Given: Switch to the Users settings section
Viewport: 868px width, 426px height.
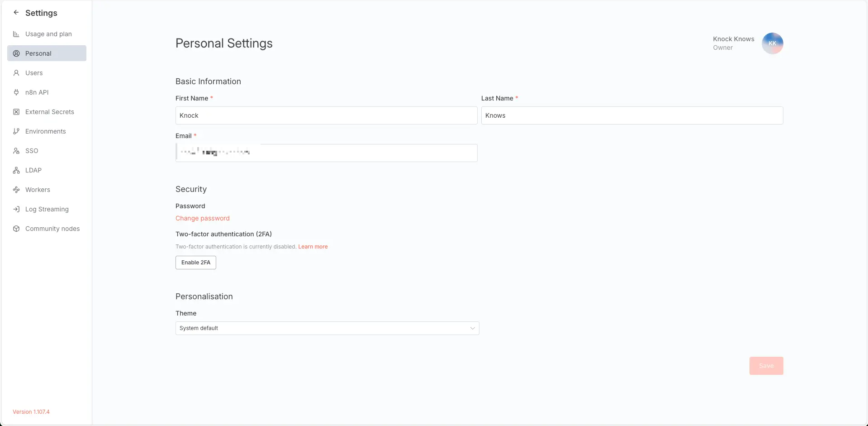Looking at the screenshot, I should click(x=34, y=72).
